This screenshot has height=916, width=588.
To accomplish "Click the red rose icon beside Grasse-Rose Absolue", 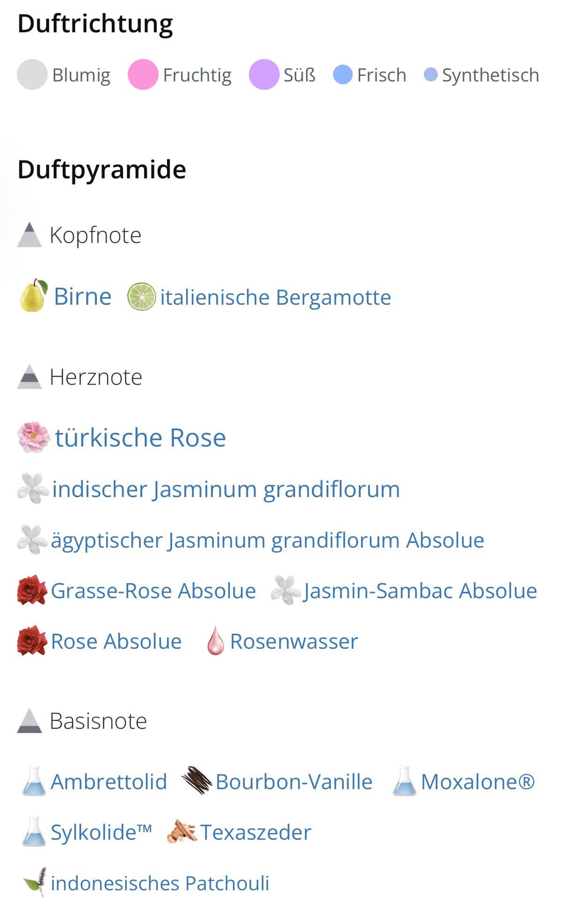I will [32, 591].
